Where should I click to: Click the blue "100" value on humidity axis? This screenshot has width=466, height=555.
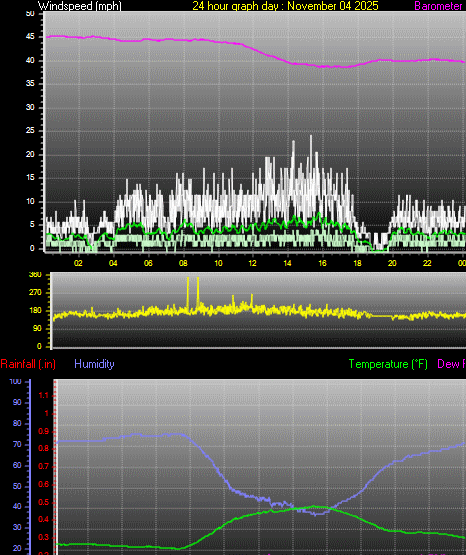[x=16, y=382]
